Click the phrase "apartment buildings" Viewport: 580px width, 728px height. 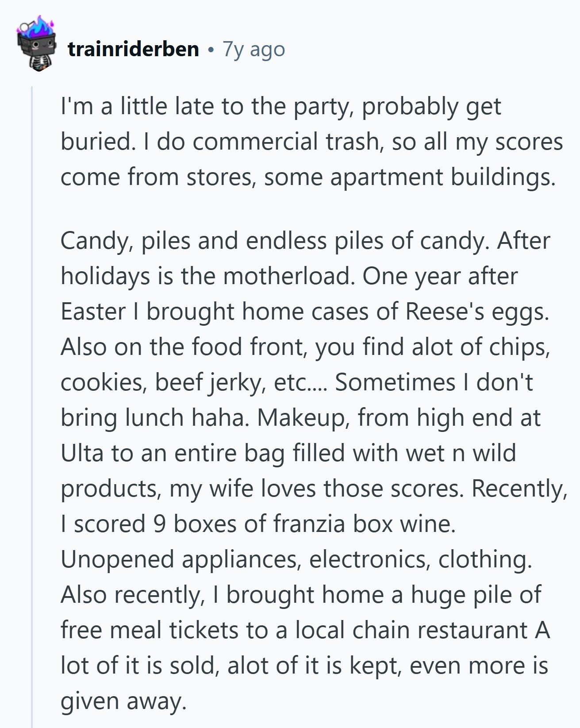coord(442,177)
